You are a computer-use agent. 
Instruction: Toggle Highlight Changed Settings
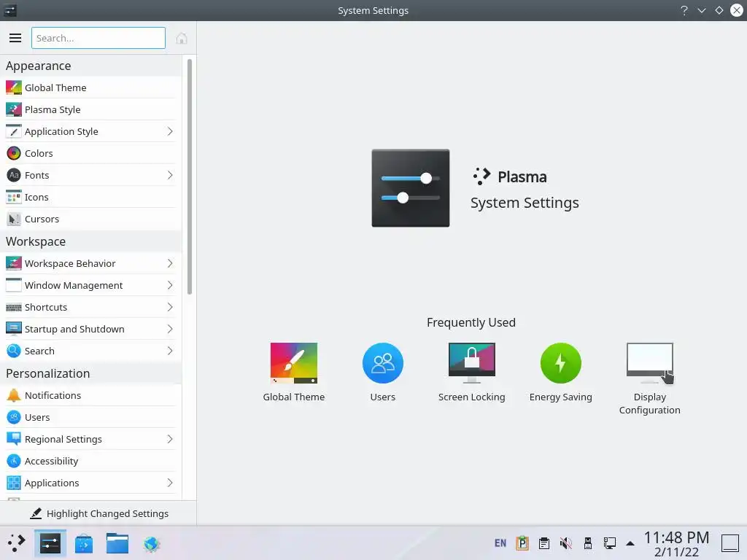click(98, 513)
